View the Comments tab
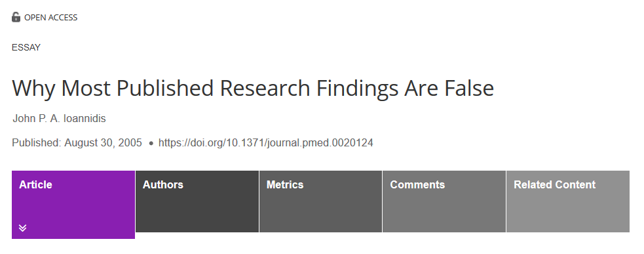Image resolution: width=644 pixels, height=254 pixels. click(444, 201)
